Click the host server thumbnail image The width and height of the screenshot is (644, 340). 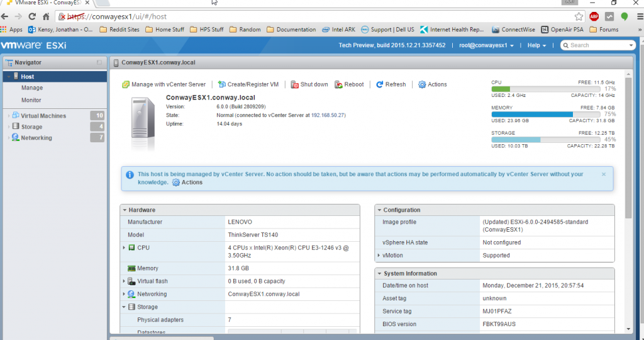coord(143,118)
